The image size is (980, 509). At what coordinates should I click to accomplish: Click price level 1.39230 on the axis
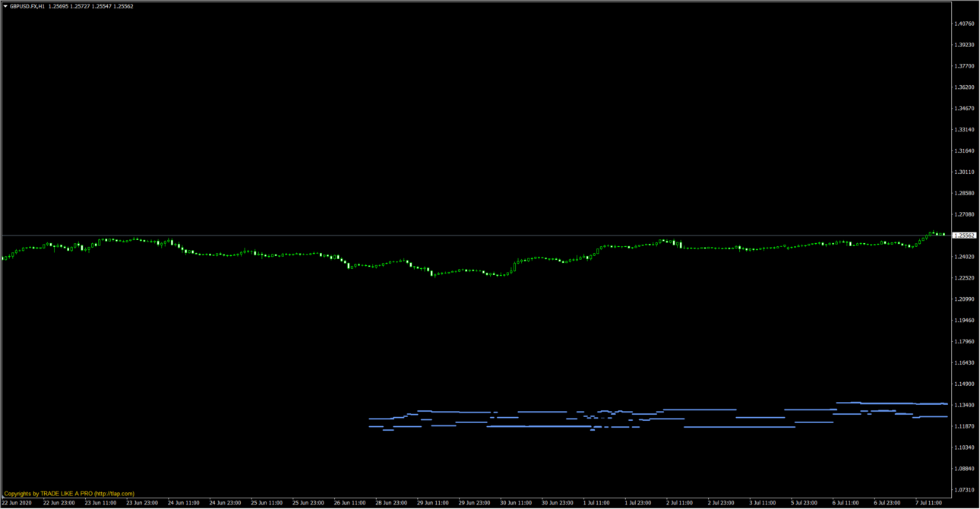tap(965, 45)
